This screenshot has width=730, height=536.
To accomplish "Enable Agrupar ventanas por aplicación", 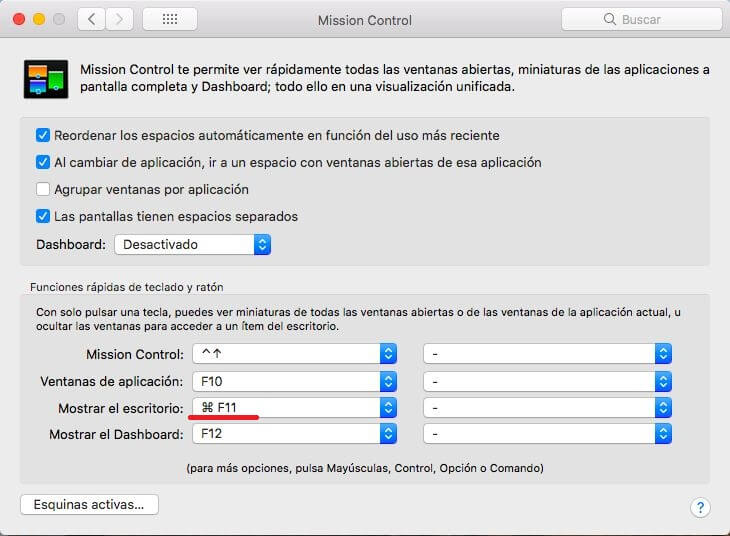I will [43, 190].
